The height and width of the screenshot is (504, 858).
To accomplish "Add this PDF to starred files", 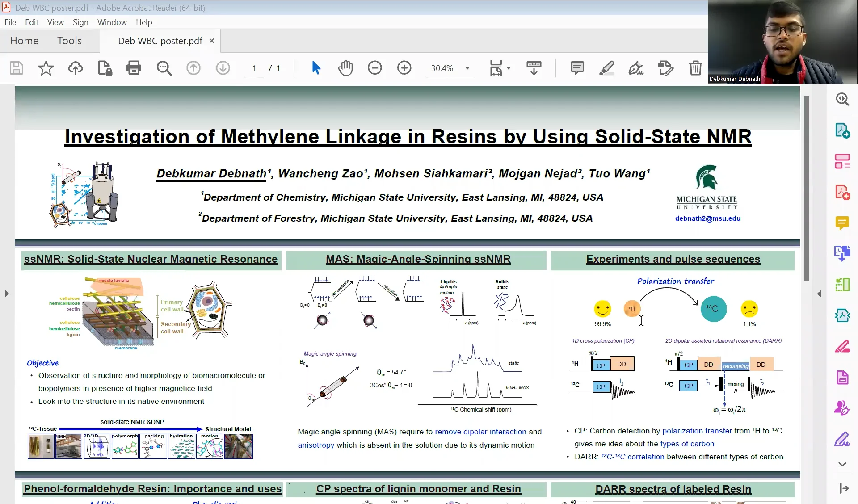I will 46,68.
